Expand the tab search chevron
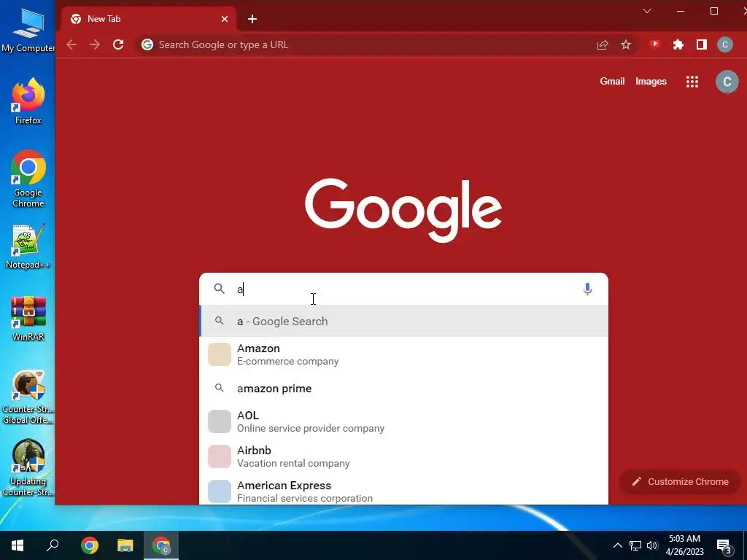Viewport: 747px width, 560px height. pyautogui.click(x=647, y=11)
